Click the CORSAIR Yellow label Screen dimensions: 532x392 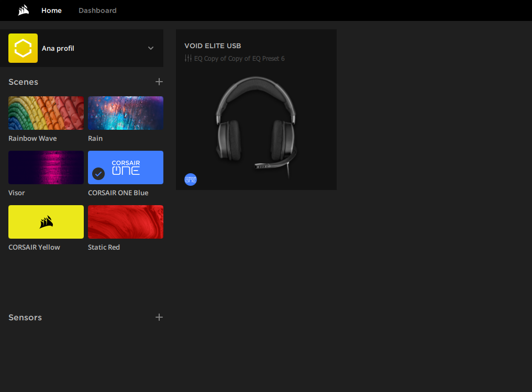click(34, 247)
